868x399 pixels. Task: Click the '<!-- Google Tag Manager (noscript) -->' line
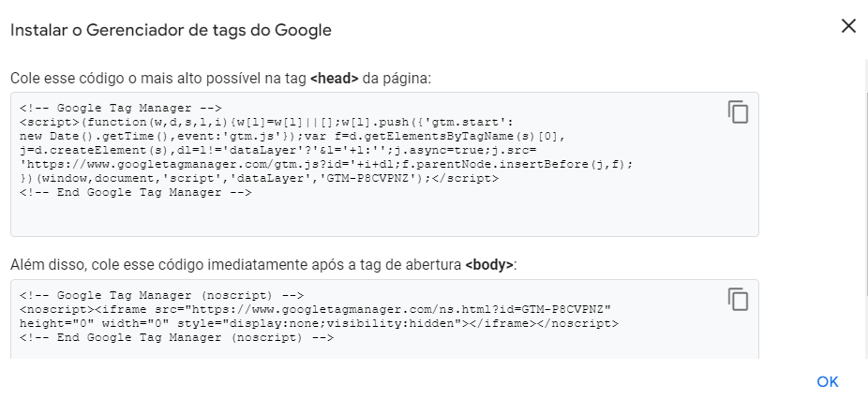click(161, 296)
